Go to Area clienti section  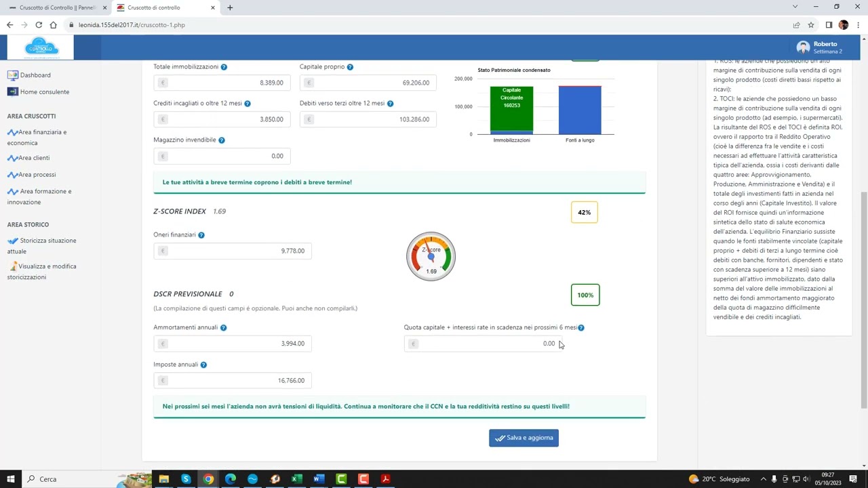click(34, 158)
